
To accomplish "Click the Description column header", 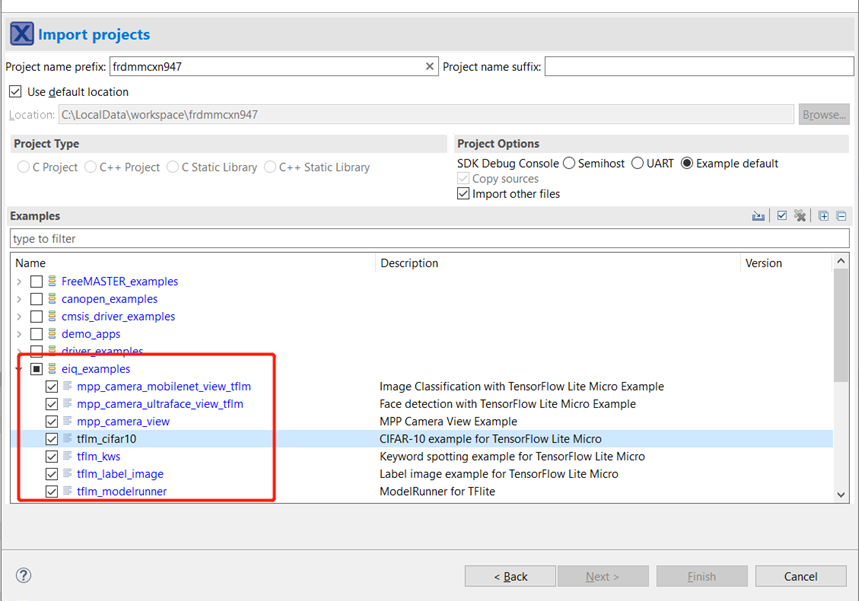I will coord(558,263).
